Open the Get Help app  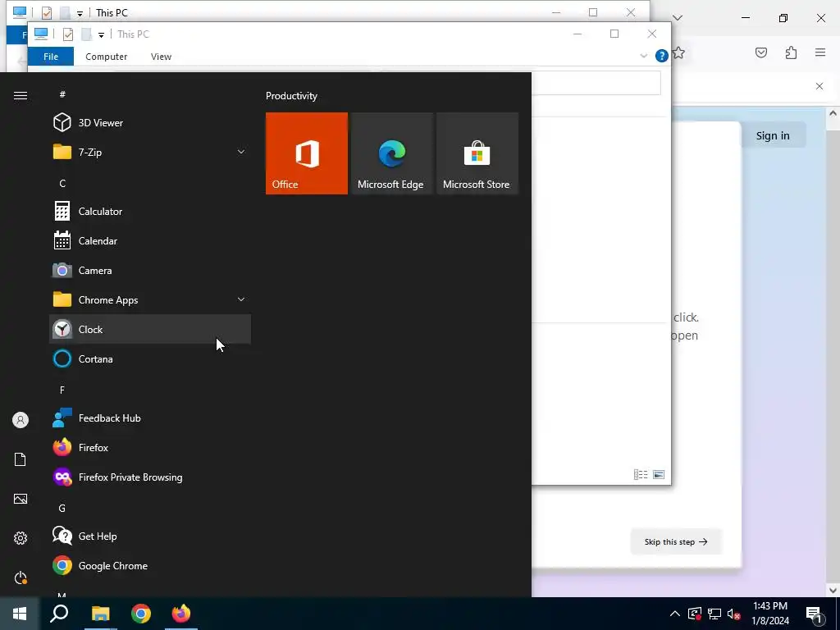coord(150,536)
